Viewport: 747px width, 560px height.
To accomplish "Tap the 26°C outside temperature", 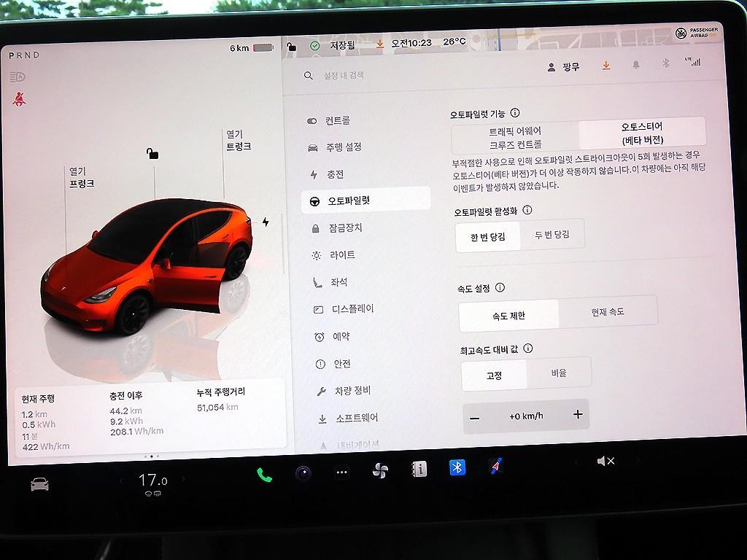I will pos(454,42).
